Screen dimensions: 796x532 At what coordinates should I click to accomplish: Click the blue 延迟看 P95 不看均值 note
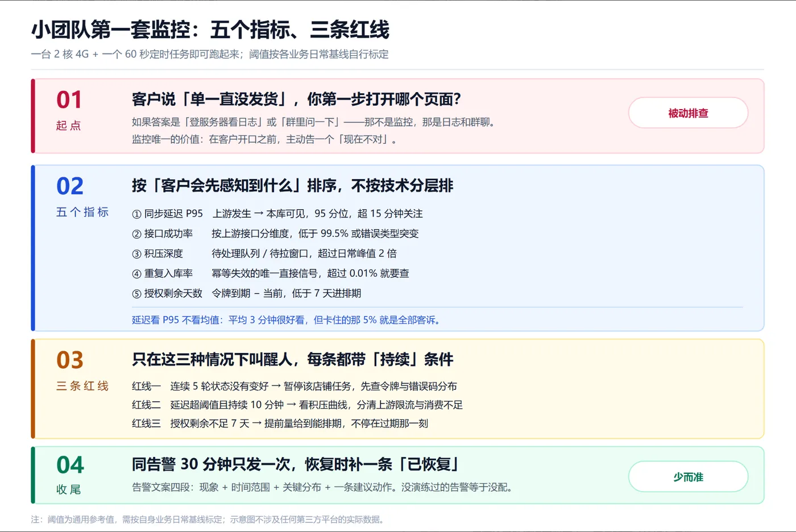click(x=287, y=320)
